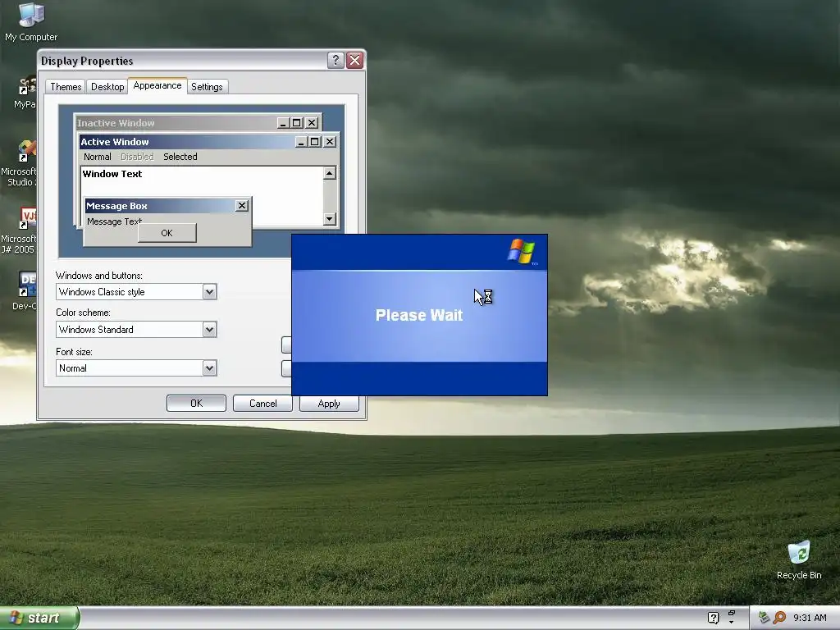Viewport: 840px width, 630px height.
Task: Click the Apply button
Action: [329, 404]
